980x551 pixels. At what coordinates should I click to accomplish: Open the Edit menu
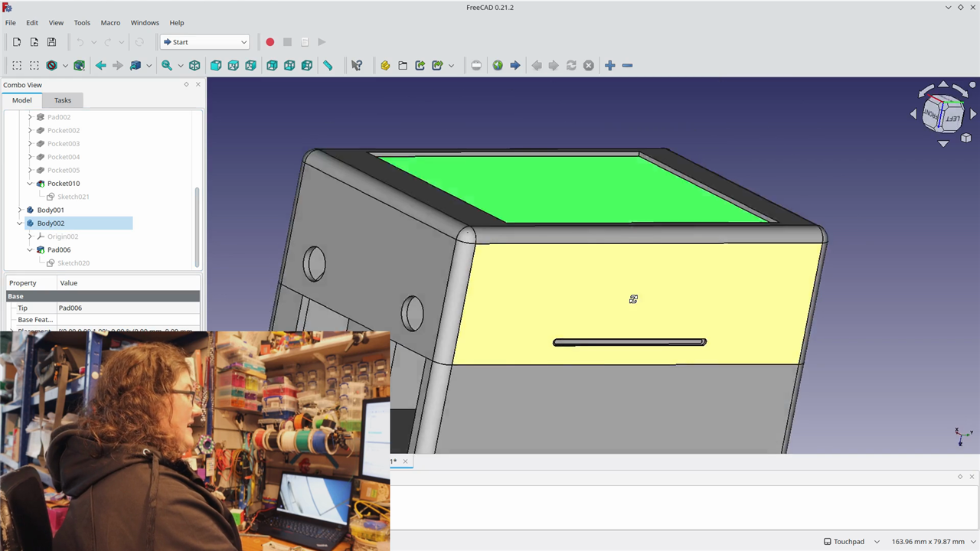32,23
